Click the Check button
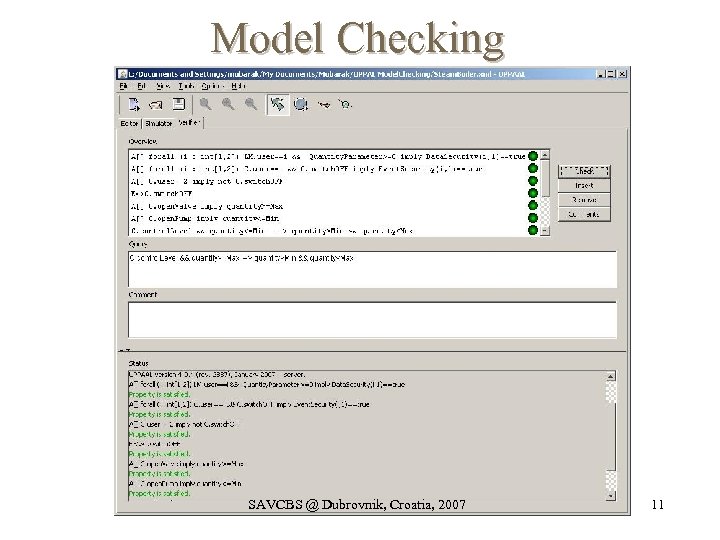 point(584,171)
